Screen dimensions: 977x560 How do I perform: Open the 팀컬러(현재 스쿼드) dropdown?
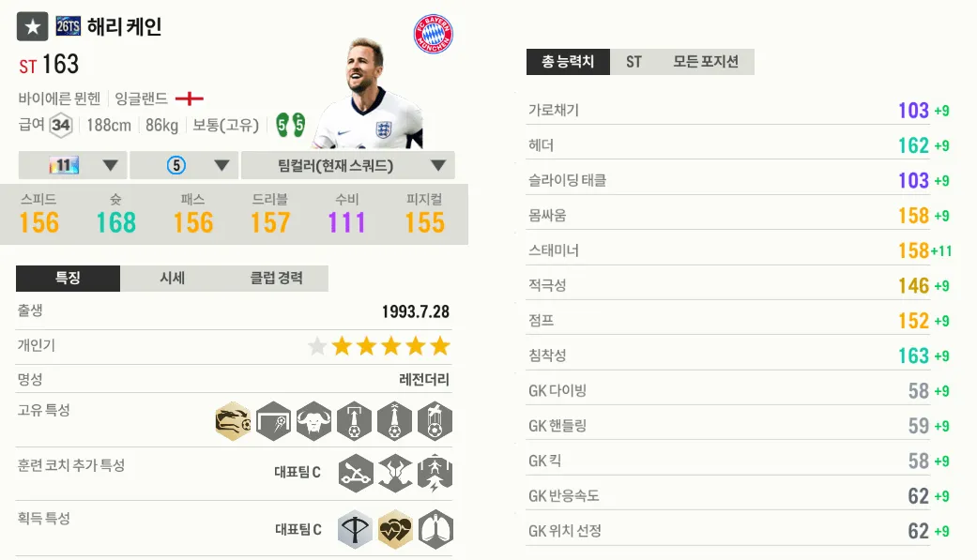(347, 165)
